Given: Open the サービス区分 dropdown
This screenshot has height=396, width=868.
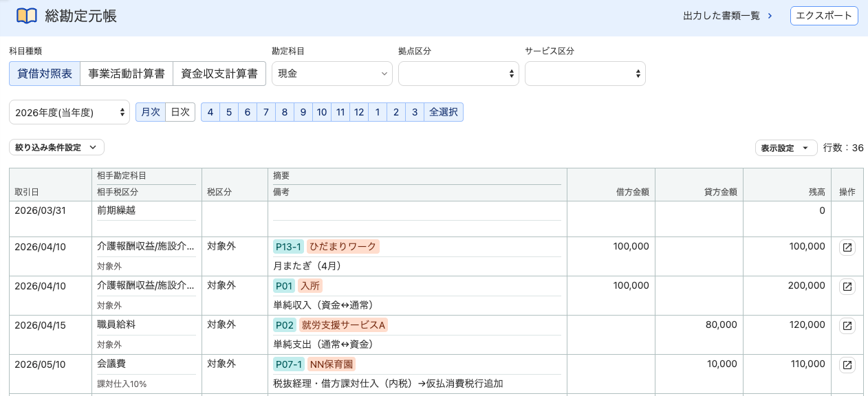Looking at the screenshot, I should [585, 74].
